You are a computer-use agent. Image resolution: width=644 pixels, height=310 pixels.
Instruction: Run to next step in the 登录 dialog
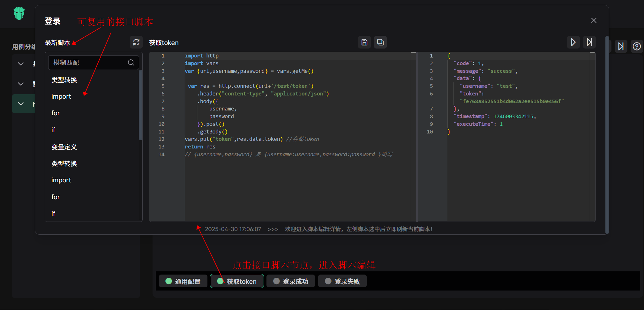tap(589, 42)
